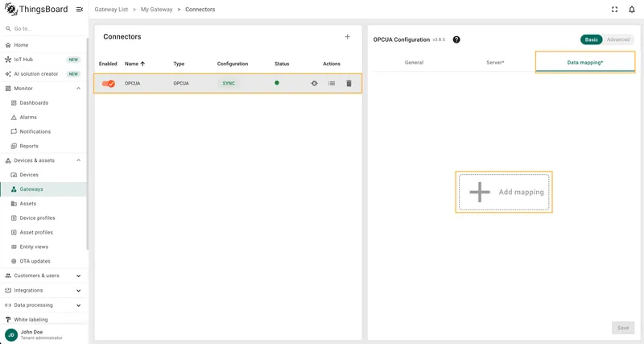Open Home in the sidebar
The height and width of the screenshot is (344, 644).
(43, 45)
